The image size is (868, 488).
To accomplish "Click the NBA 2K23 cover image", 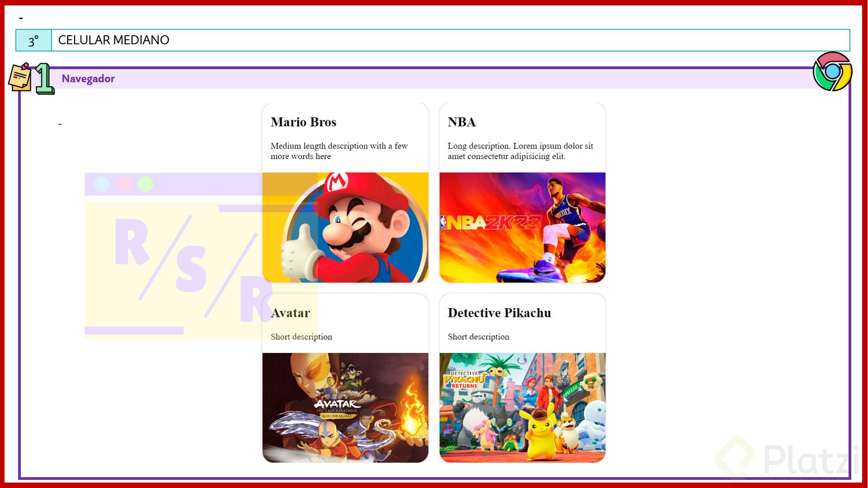I will pos(522,227).
